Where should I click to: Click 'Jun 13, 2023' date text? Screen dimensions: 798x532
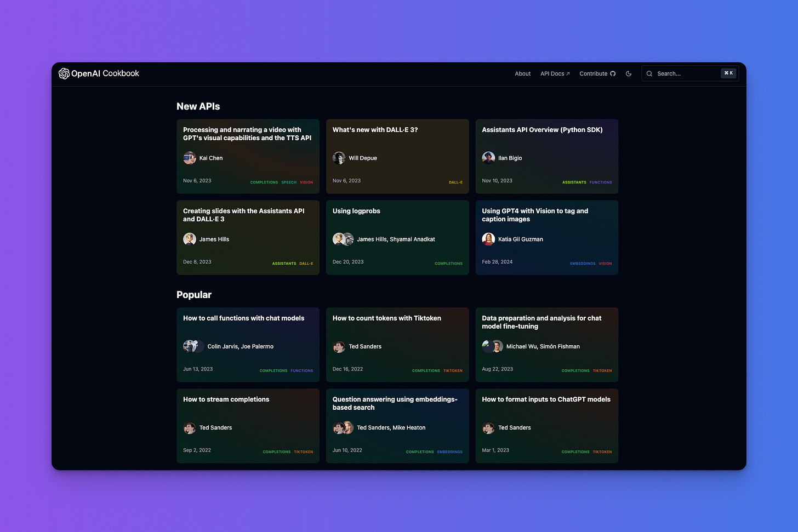198,369
